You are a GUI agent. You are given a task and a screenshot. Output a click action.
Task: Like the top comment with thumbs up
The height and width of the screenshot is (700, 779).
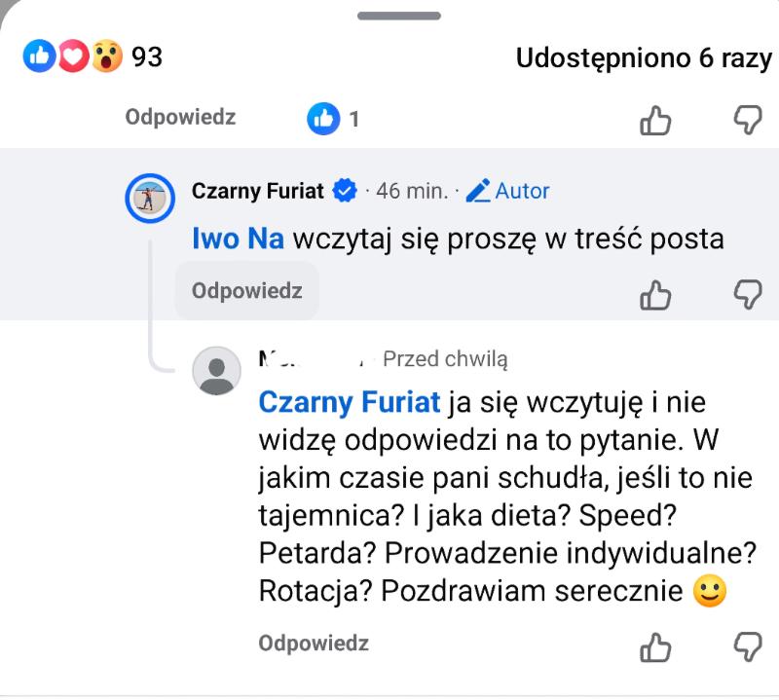pos(655,120)
